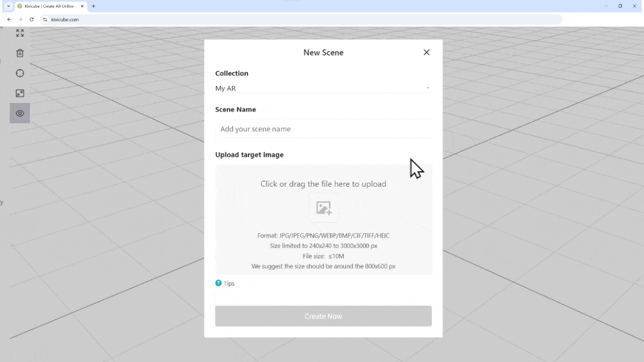
Task: Click the add-image upload icon
Action: (324, 208)
